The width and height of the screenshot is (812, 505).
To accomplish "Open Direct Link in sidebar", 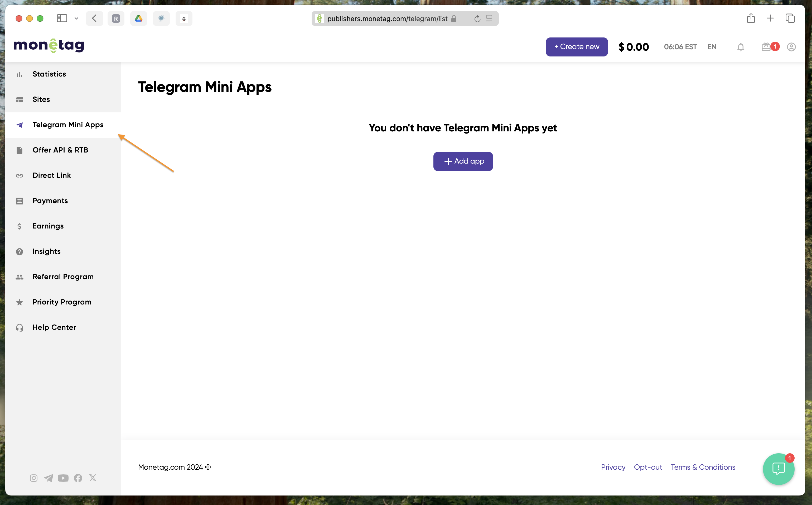I will click(51, 175).
